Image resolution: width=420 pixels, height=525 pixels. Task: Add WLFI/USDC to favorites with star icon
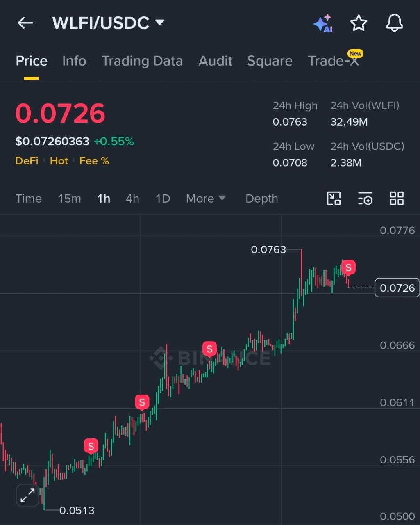tap(359, 23)
